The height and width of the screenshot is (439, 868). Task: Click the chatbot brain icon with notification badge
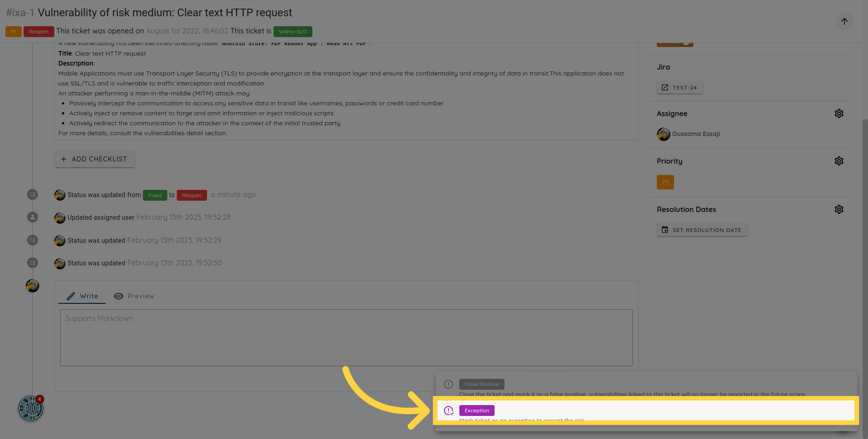(x=30, y=408)
